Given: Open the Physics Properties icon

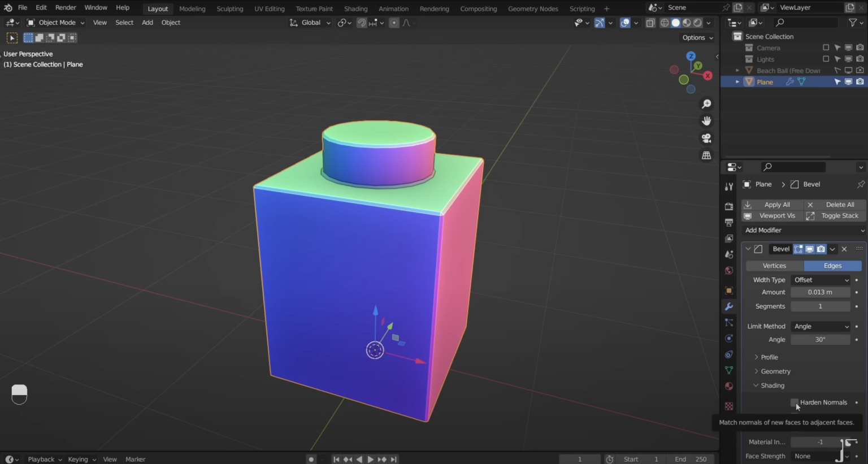Looking at the screenshot, I should pyautogui.click(x=728, y=338).
